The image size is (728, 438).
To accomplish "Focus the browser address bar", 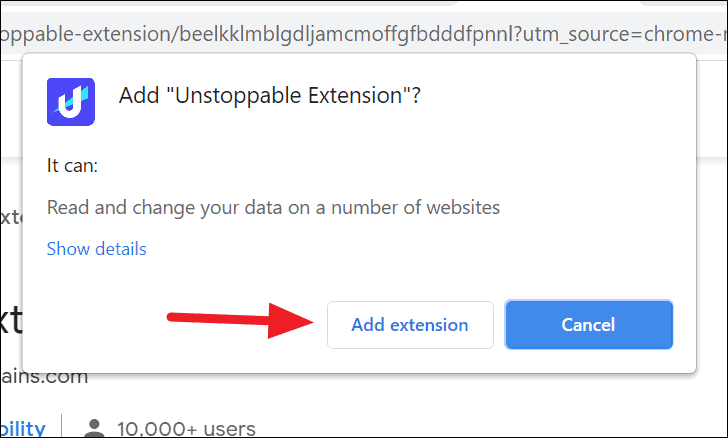I will tap(364, 34).
